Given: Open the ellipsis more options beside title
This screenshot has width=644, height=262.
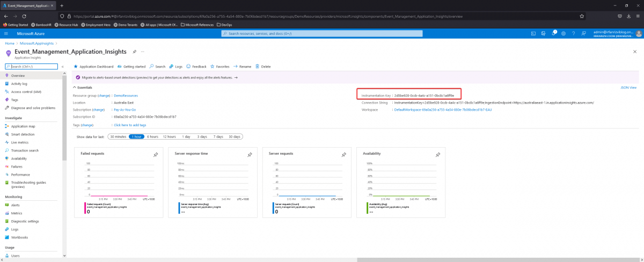Looking at the screenshot, I should 143,52.
